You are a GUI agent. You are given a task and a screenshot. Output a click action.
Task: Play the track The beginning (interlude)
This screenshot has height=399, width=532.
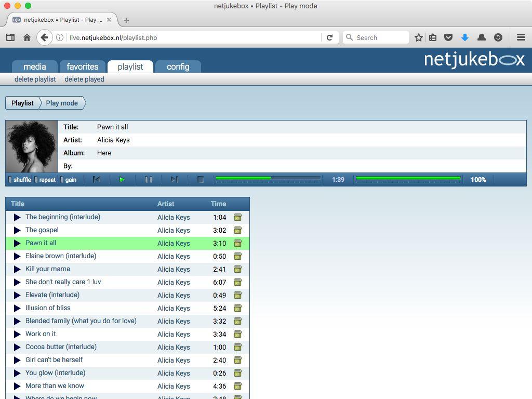pos(17,217)
